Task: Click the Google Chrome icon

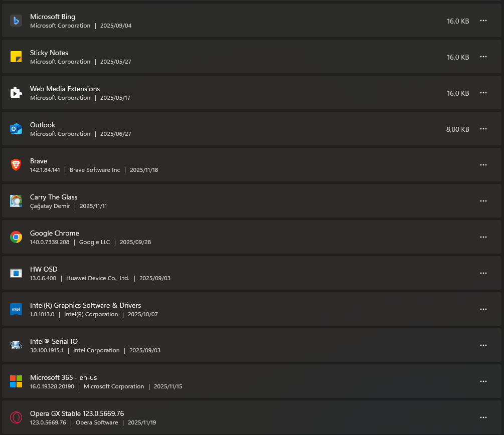Action: tap(16, 237)
